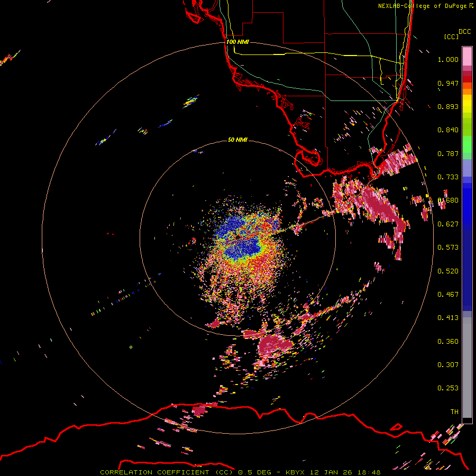Click the pink 1.000 color bar segment

click(467, 57)
